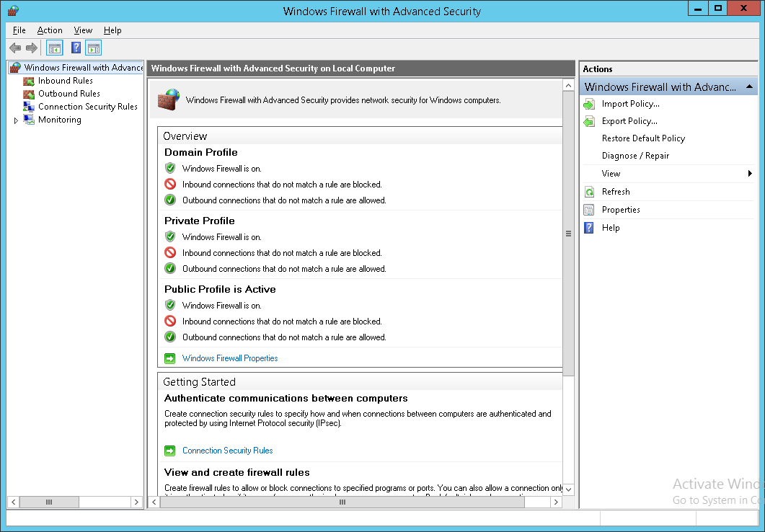Click the Properties icon in Actions pane

click(x=589, y=210)
